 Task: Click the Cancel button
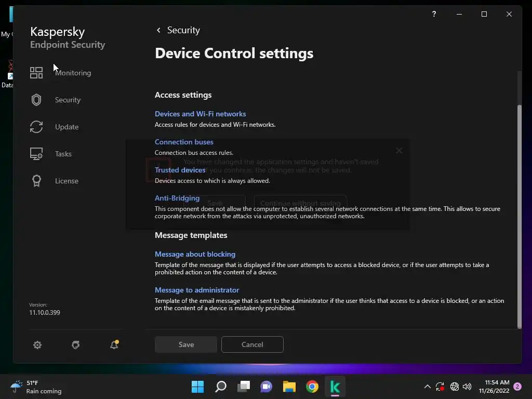tap(252, 344)
